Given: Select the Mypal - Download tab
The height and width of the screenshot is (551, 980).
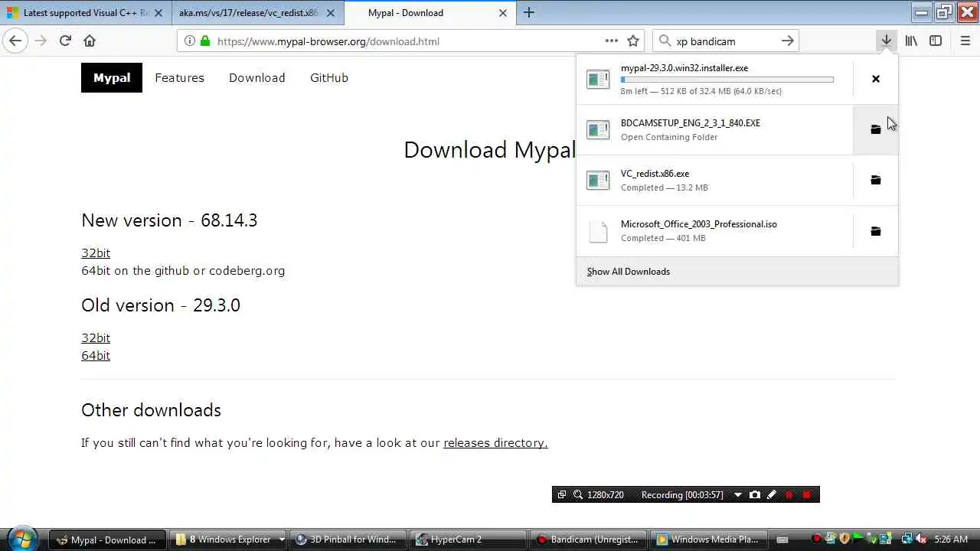Looking at the screenshot, I should tap(430, 13).
